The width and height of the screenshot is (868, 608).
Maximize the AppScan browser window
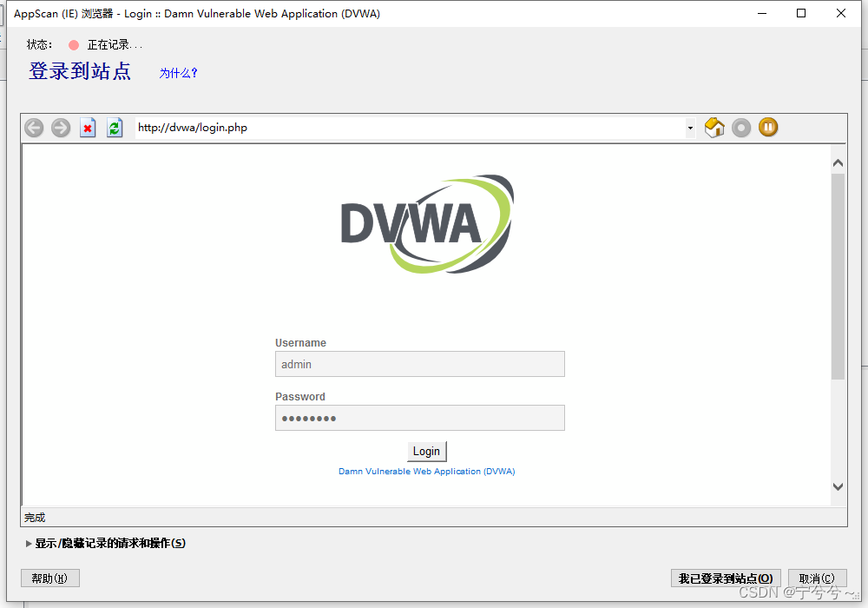coord(801,13)
